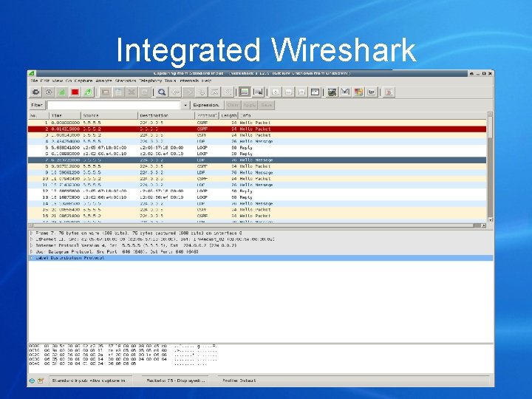This screenshot has height=399, width=532.
Task: Click the filter Save button
Action: [x=266, y=105]
